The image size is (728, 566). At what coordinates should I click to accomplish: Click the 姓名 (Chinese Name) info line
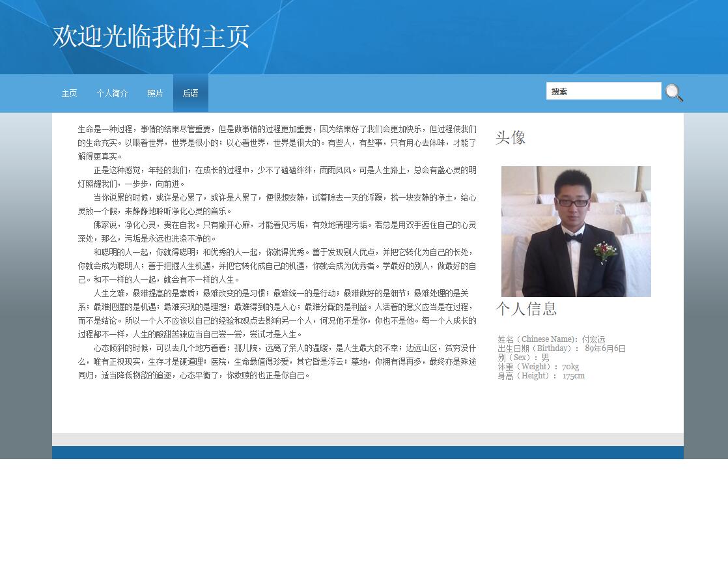(551, 339)
